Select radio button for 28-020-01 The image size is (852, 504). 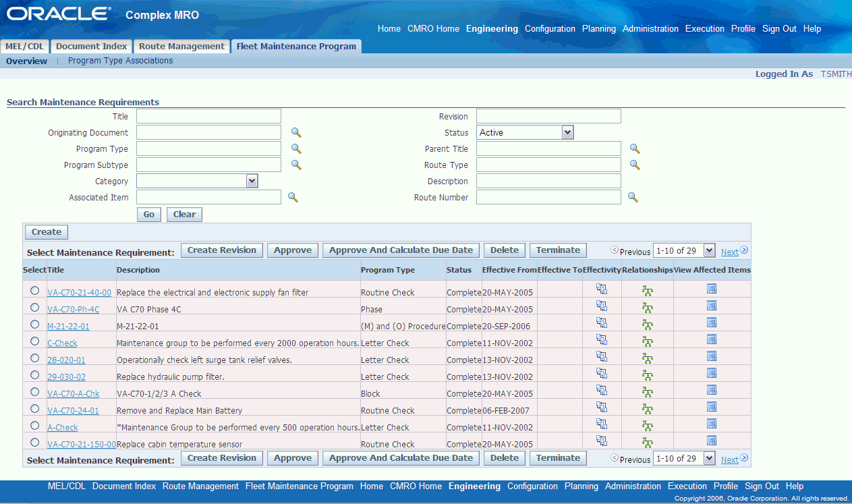click(x=34, y=358)
